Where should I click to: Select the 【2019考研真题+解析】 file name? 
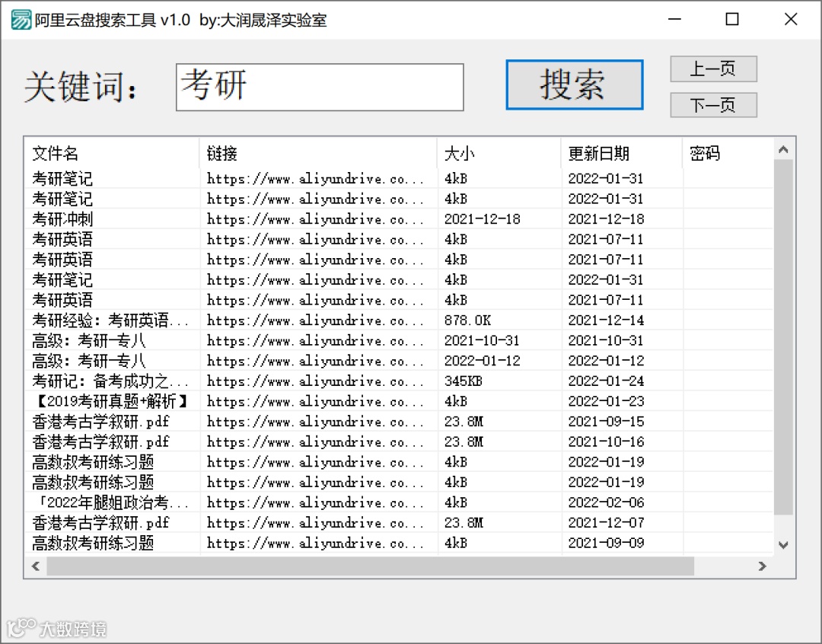(x=110, y=402)
